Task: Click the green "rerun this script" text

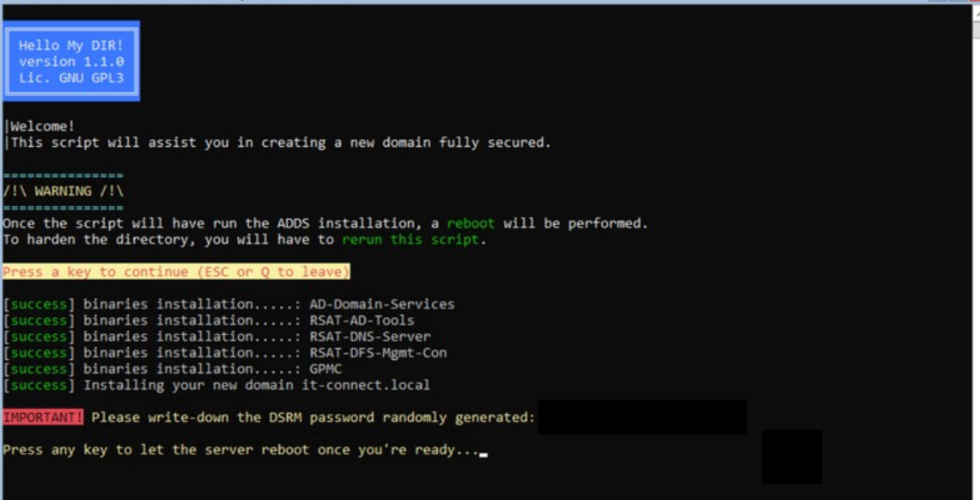Action: tap(410, 240)
